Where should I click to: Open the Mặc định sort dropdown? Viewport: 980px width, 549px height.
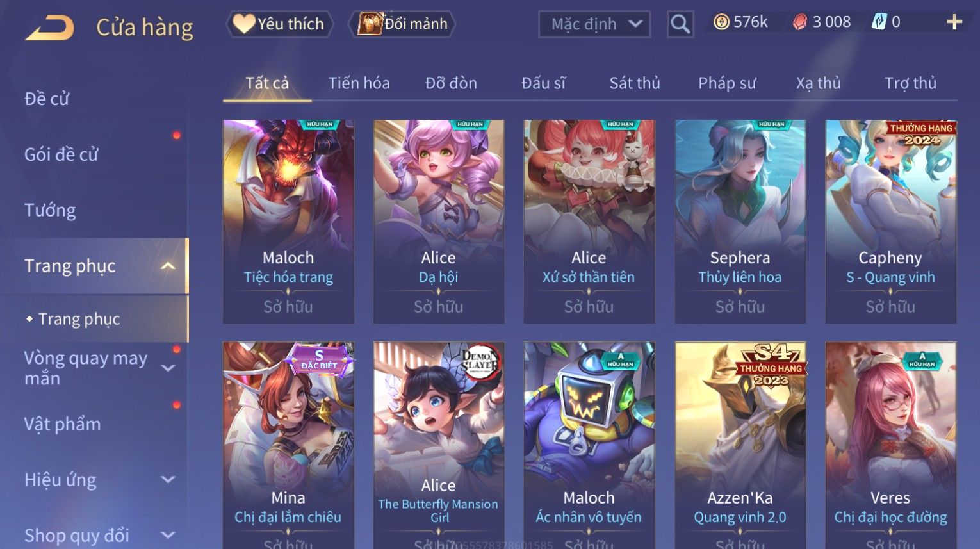[594, 24]
